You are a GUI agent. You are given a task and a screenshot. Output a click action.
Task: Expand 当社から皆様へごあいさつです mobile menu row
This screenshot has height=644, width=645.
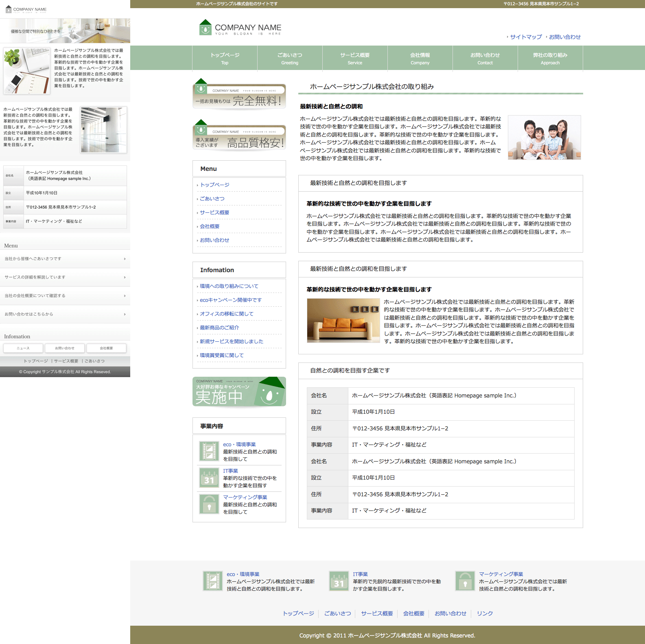point(65,259)
